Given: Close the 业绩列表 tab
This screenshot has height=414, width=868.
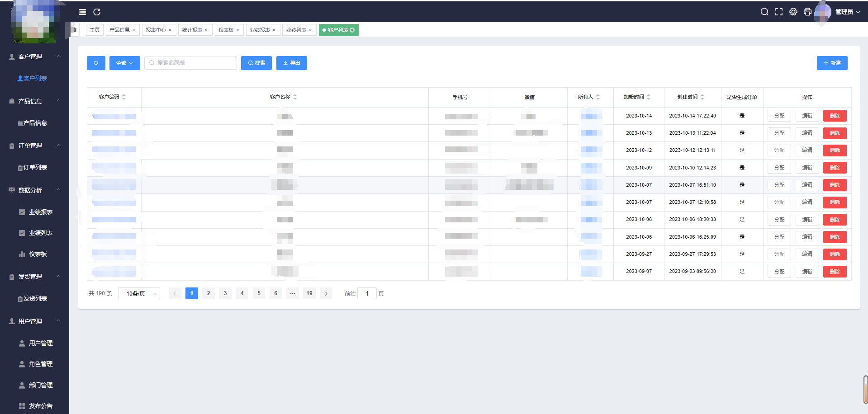Looking at the screenshot, I should [310, 30].
